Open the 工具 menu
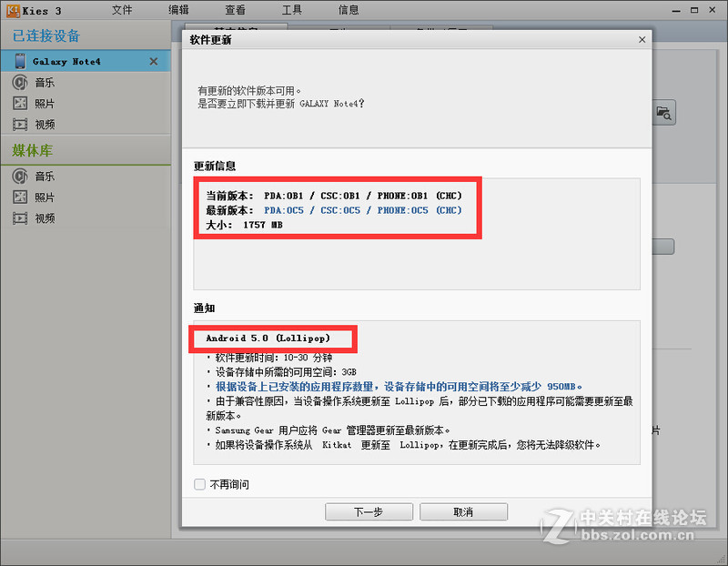 pyautogui.click(x=292, y=10)
